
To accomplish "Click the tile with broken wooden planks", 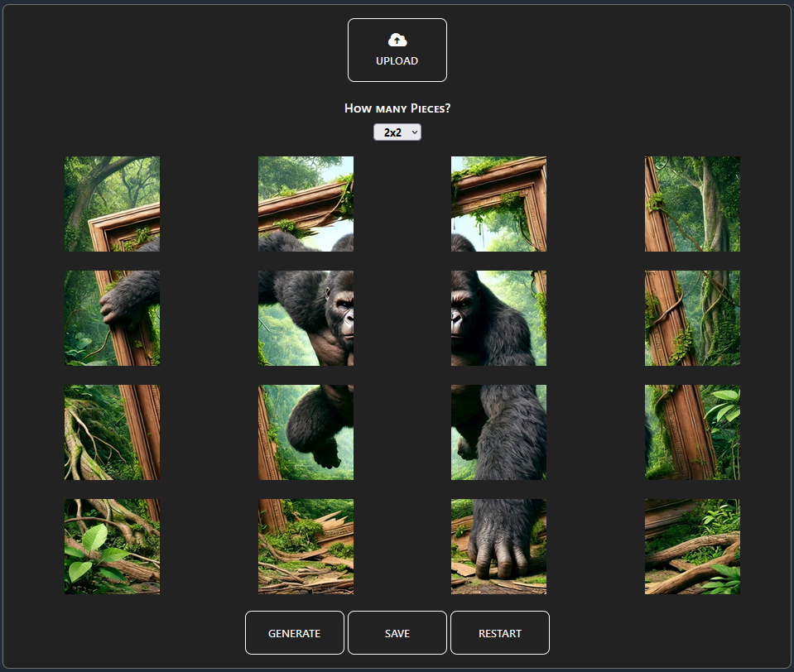I will point(306,546).
